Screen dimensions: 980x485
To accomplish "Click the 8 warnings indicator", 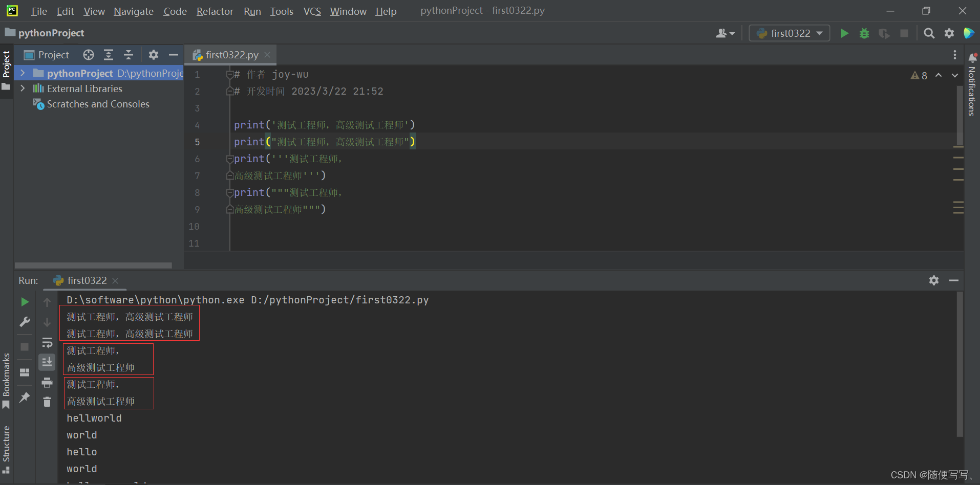I will pos(919,75).
